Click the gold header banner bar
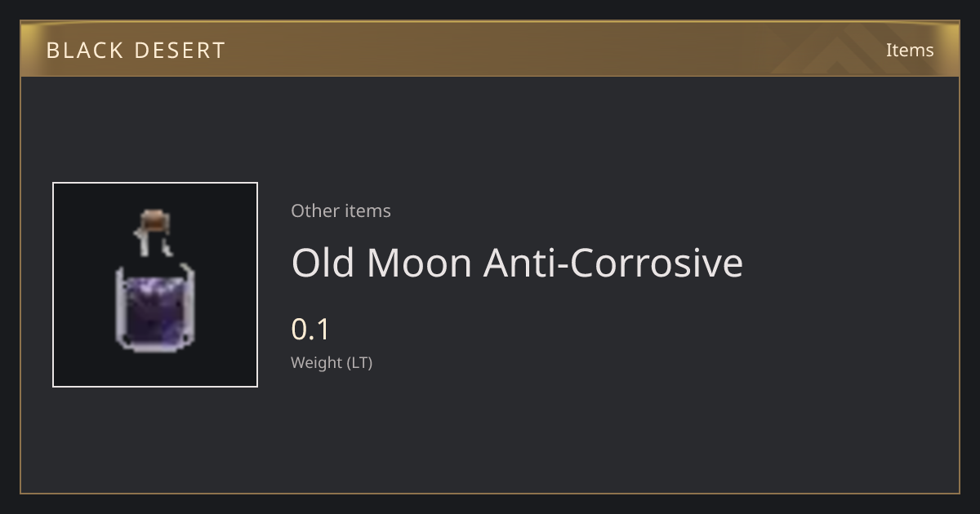980x514 pixels. pos(490,49)
